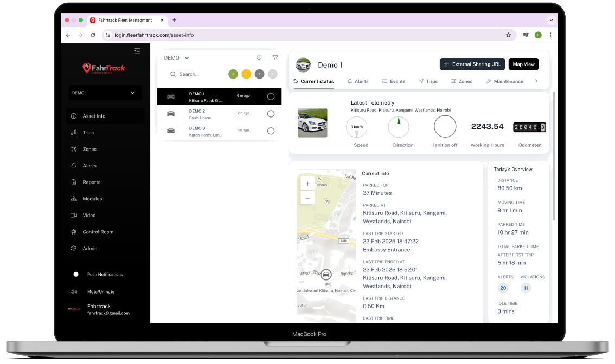Open the DEMO 3 Karen Hardy row
The width and height of the screenshot is (615, 364).
click(219, 131)
